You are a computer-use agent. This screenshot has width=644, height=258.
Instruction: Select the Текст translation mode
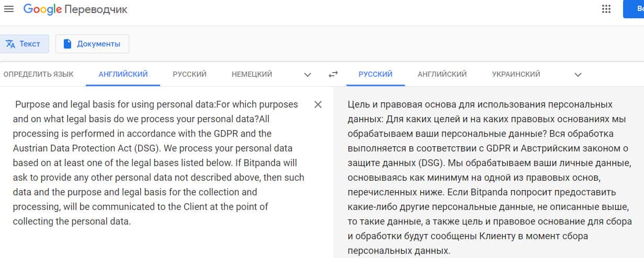point(24,44)
